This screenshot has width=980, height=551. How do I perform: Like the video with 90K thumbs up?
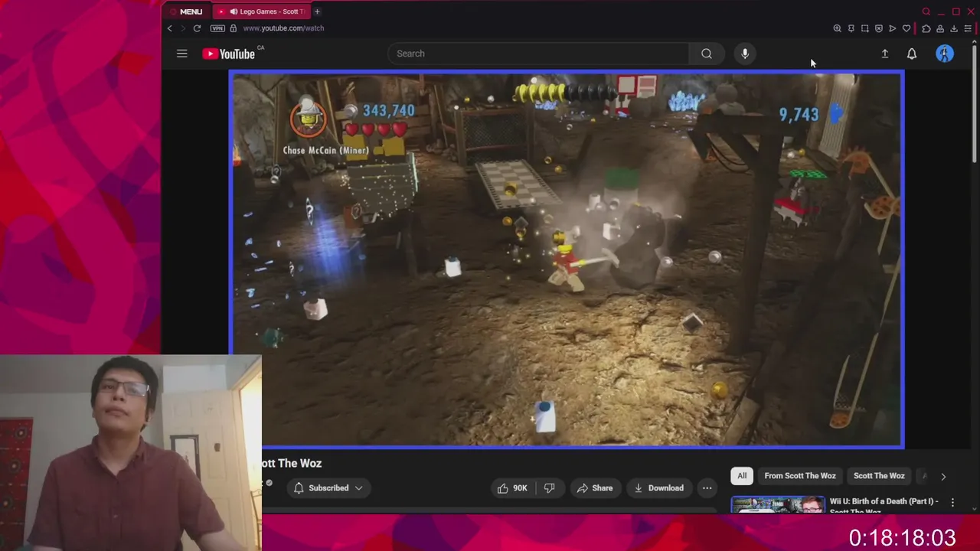pyautogui.click(x=512, y=488)
